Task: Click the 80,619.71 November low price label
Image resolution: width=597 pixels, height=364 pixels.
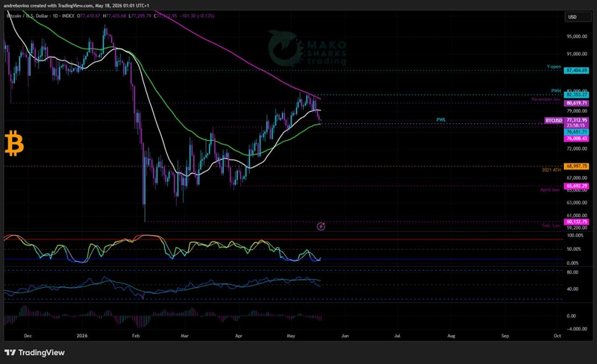Action: coord(577,103)
